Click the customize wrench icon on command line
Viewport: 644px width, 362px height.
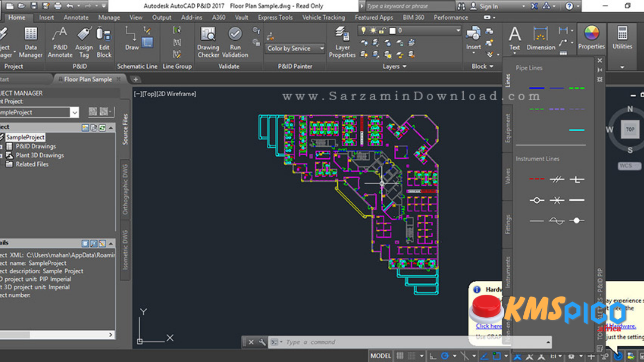(262, 342)
